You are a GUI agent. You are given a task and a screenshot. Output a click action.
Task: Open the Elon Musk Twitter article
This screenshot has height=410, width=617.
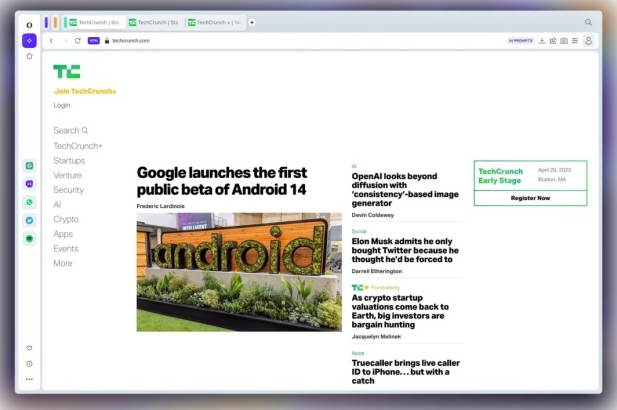coord(405,250)
